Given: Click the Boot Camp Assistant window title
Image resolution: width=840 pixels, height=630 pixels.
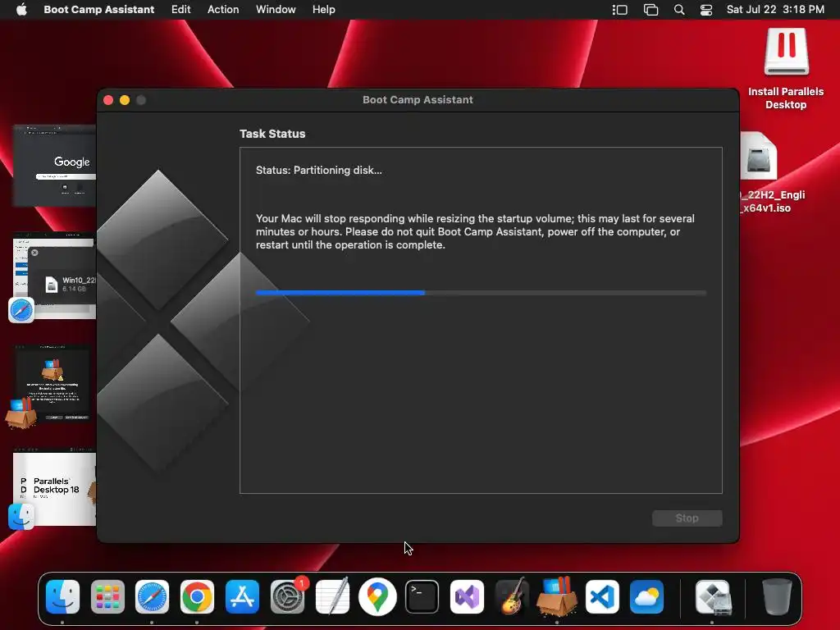Looking at the screenshot, I should coord(418,100).
